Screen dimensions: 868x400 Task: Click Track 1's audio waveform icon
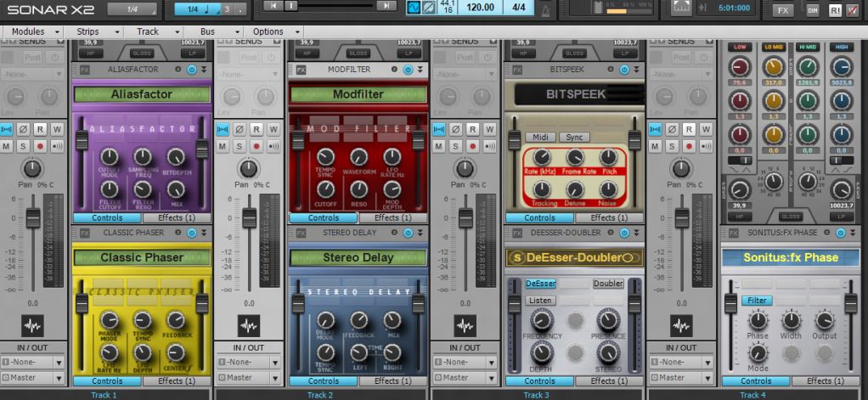coord(32,325)
